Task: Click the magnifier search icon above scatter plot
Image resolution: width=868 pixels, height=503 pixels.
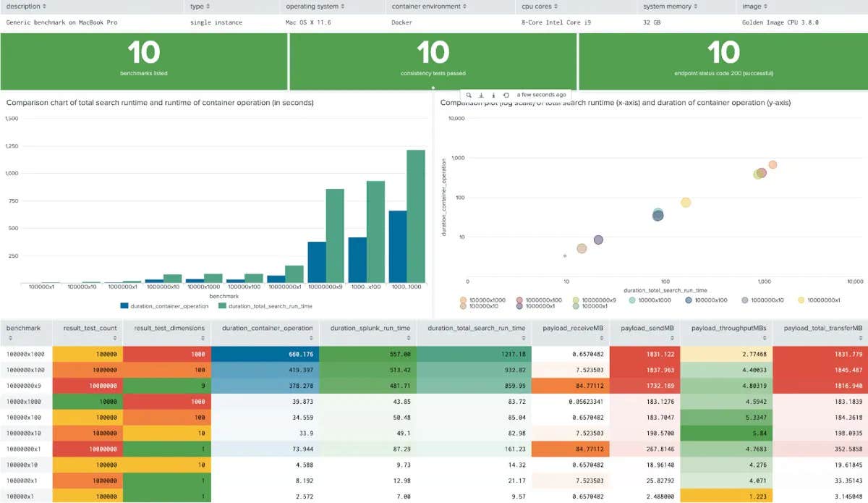Action: point(469,95)
